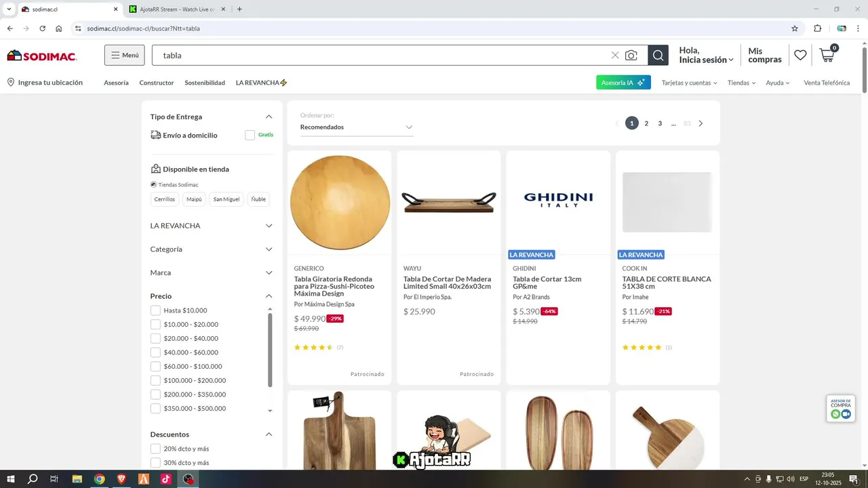Viewport: 868px width, 488px height.
Task: Open the round pizza board thumbnail
Action: tap(340, 203)
